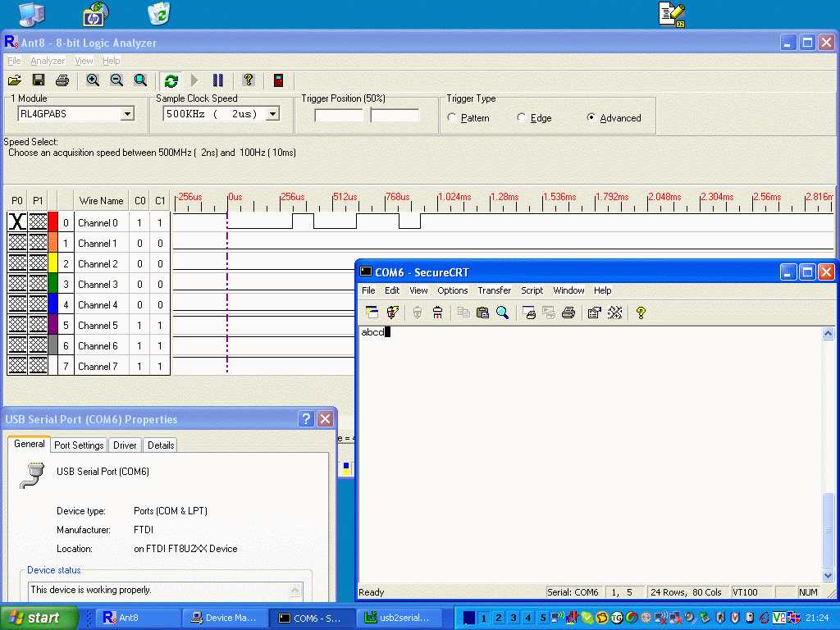Toggle the P1 pattern cell for Channel 7
Screen dimensions: 840x630
38,366
